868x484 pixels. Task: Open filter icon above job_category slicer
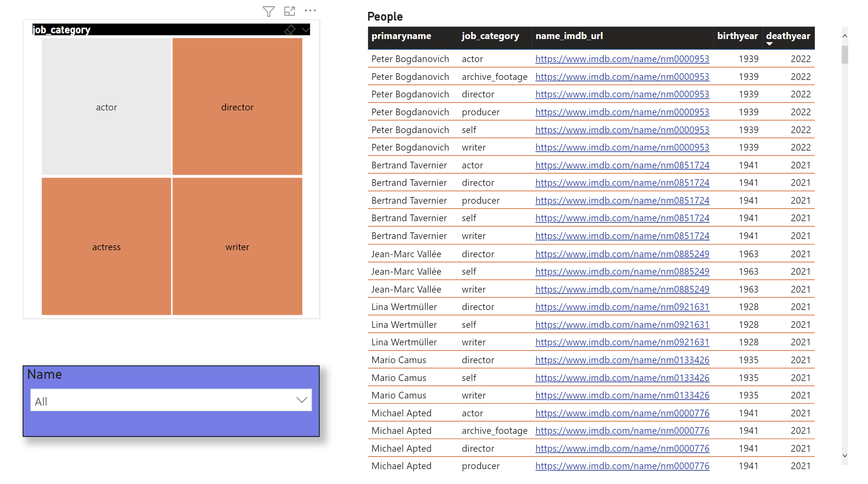[268, 11]
